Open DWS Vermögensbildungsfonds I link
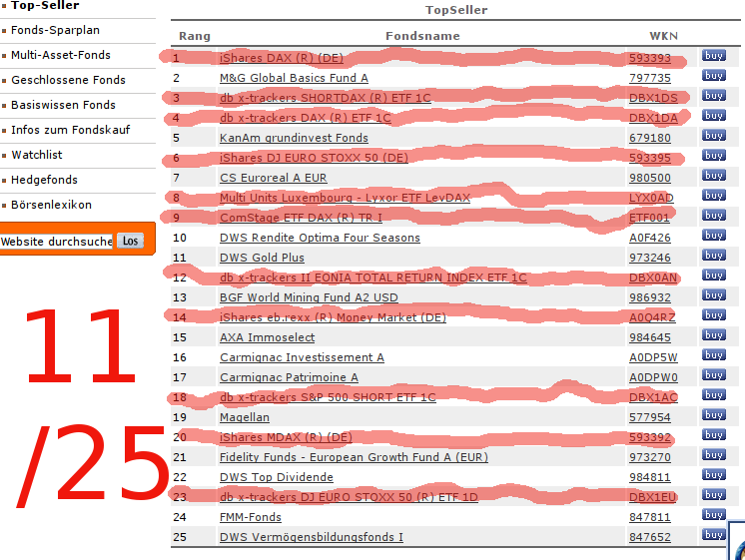The height and width of the screenshot is (560, 745). tap(312, 537)
